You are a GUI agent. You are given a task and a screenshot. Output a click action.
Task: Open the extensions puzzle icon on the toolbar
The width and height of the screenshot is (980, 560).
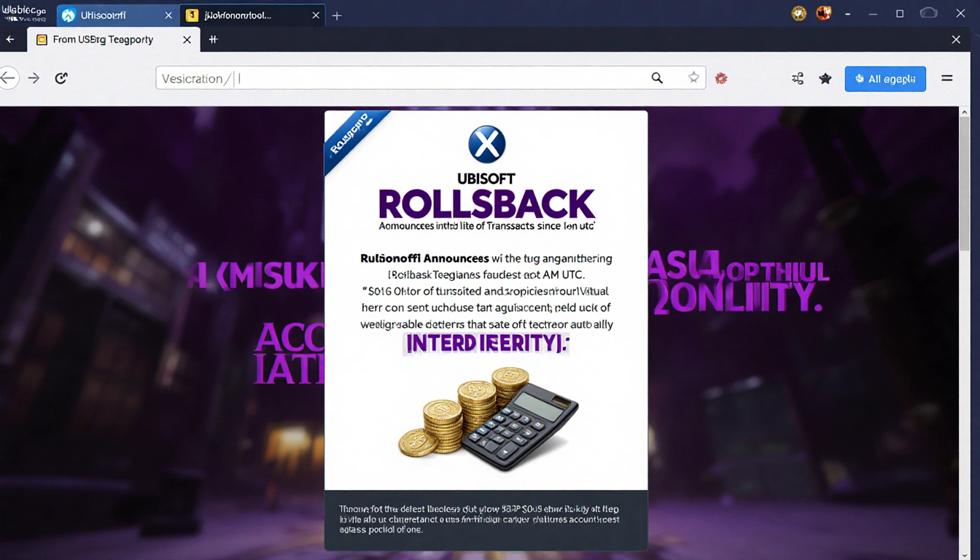[x=797, y=78]
